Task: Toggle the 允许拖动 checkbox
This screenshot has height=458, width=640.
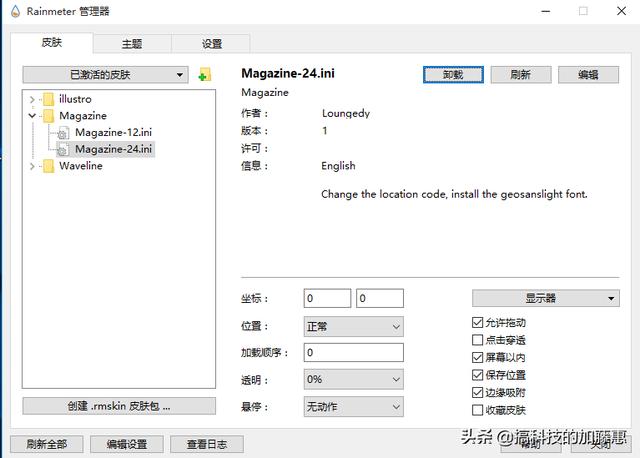Action: coord(477,323)
